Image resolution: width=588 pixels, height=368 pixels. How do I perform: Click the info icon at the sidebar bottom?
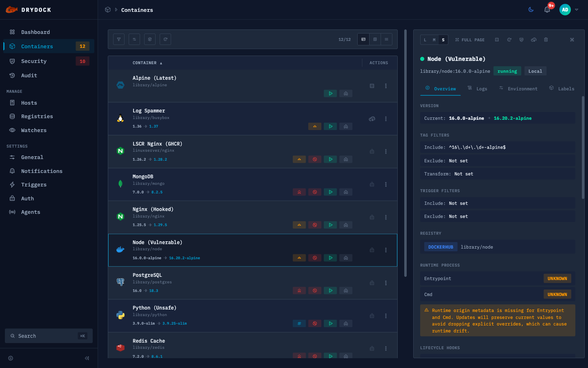pos(11,358)
